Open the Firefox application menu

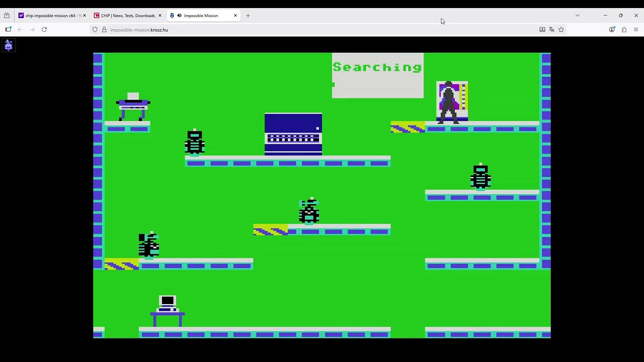[x=636, y=30]
